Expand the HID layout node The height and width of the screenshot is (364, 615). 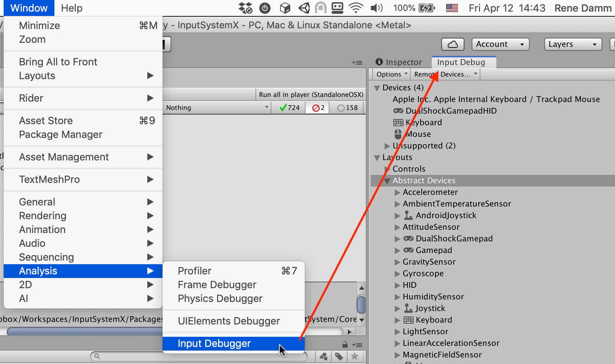tap(397, 285)
